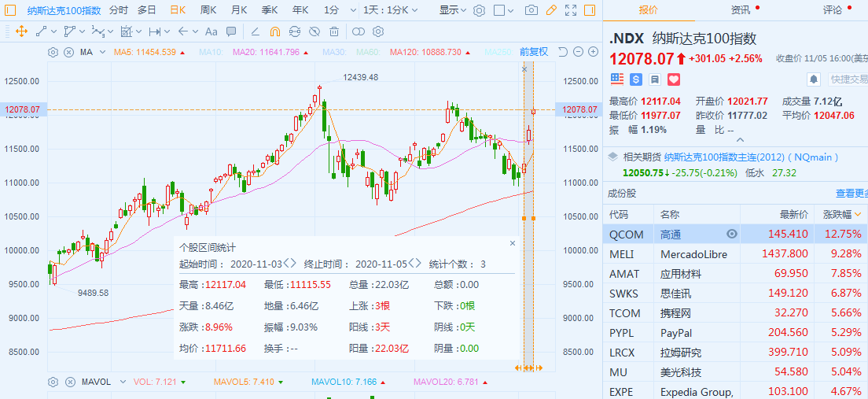Viewport: 868px width, 399px height.
Task: Click the blue dollar sign icon
Action: [x=635, y=79]
